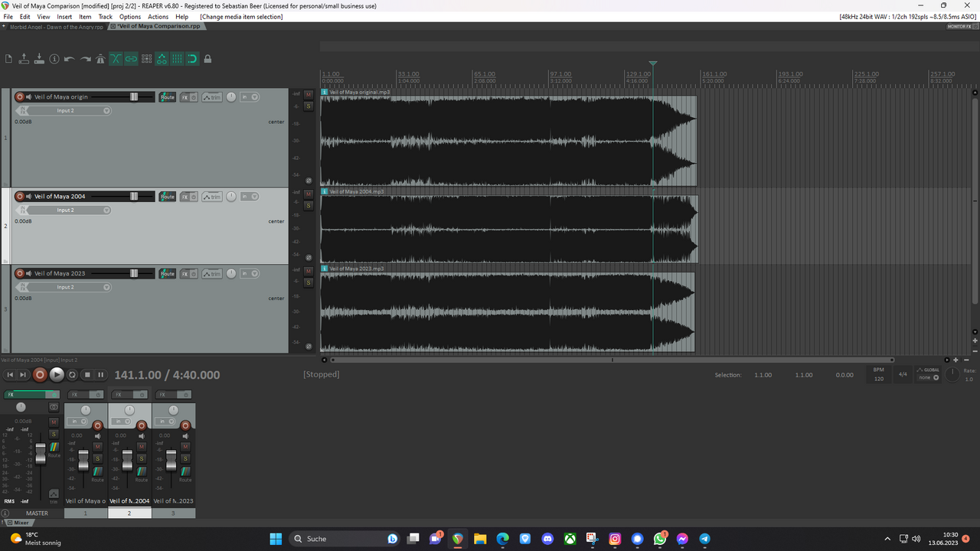Click the Stop button in transport

[87, 375]
